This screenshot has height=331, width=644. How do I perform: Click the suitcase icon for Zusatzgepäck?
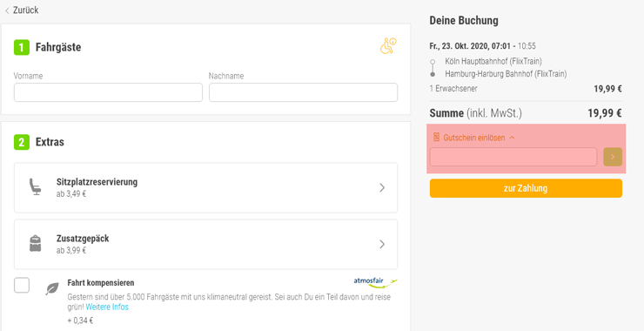(x=36, y=243)
